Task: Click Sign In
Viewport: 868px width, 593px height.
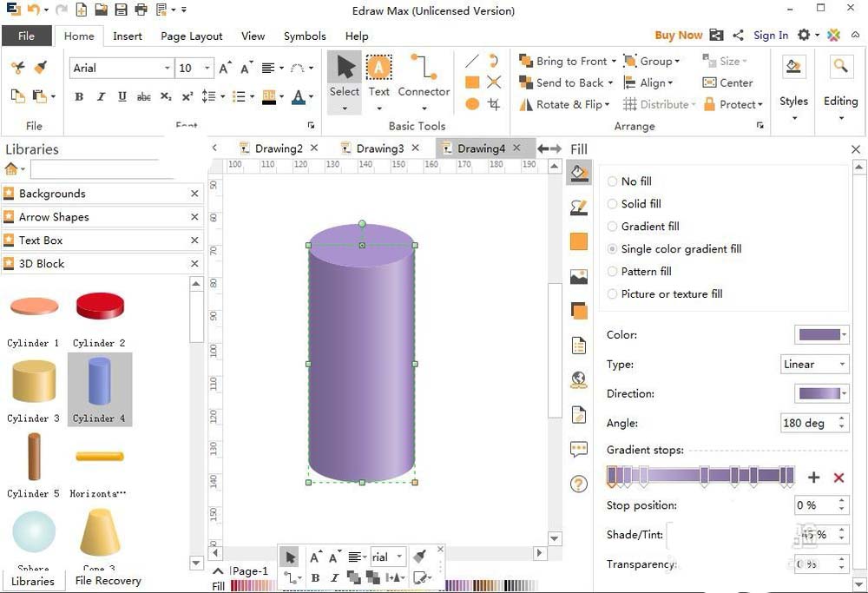Action: point(771,36)
